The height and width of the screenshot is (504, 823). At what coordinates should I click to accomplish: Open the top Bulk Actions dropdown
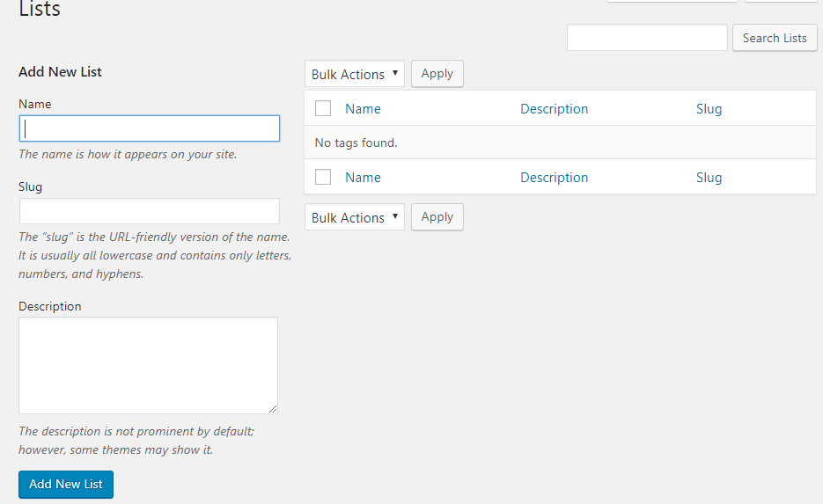[354, 74]
